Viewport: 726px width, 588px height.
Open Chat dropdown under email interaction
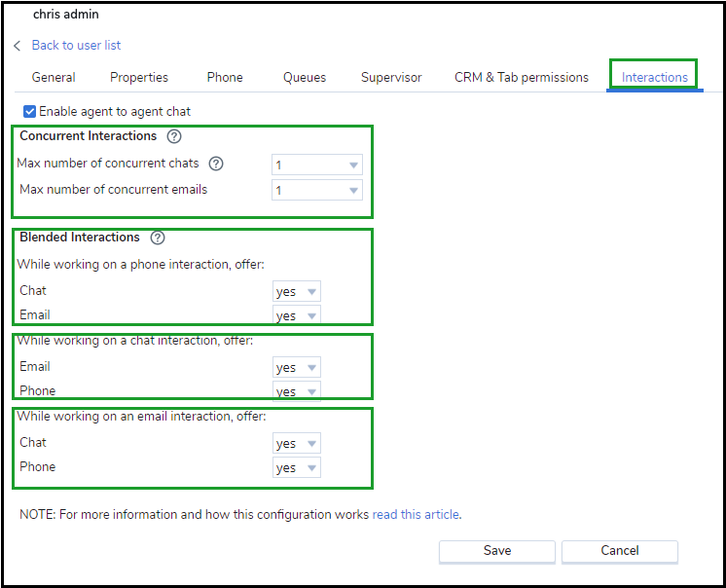tap(296, 444)
